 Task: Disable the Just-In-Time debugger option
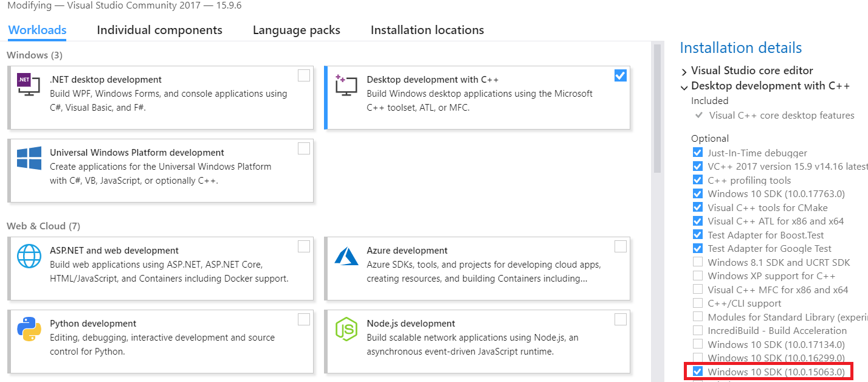coord(697,153)
